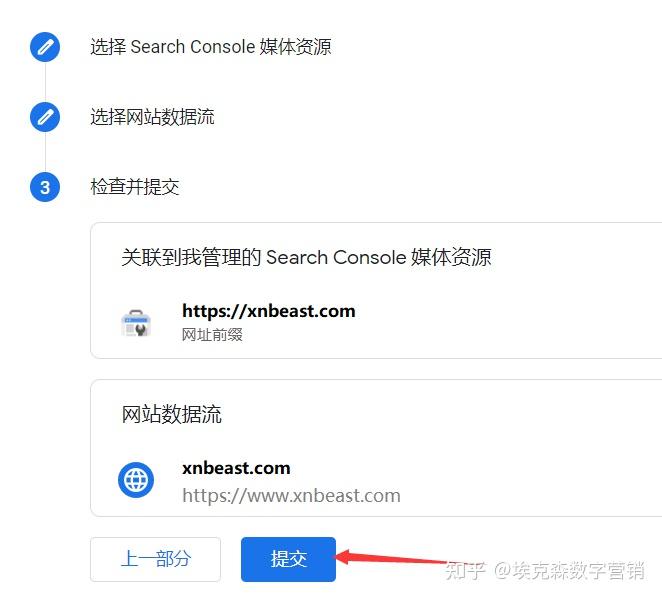662x599 pixels.
Task: Click the edit pencil icon for Search Console step
Action: coord(45,47)
